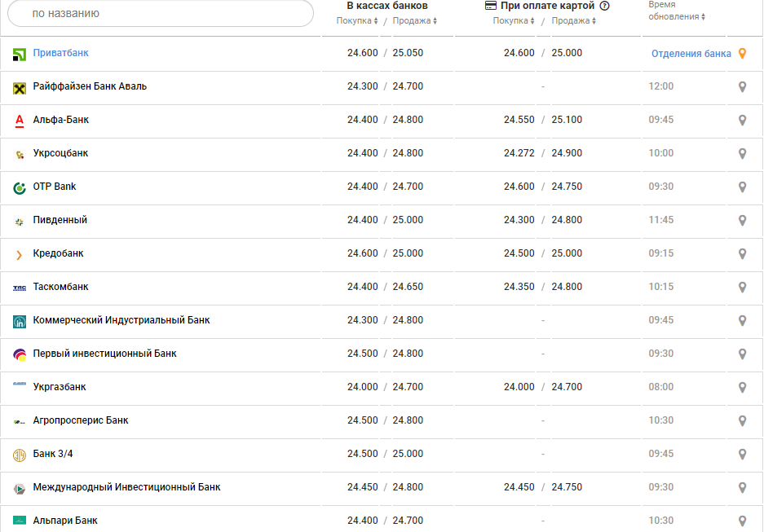
Task: Click map pin in Альпари Банк row
Action: [742, 521]
